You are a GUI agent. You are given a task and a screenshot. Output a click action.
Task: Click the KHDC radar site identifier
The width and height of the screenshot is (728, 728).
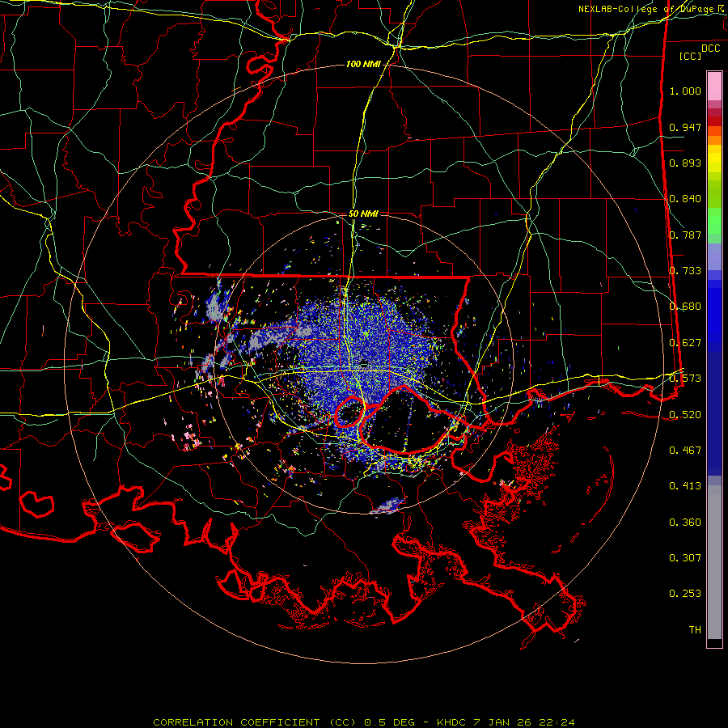pyautogui.click(x=453, y=722)
